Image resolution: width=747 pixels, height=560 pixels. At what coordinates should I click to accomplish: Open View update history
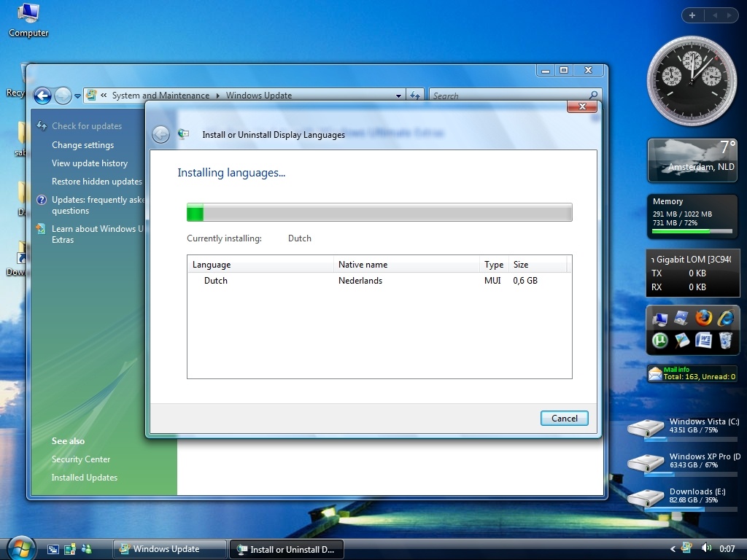[90, 163]
